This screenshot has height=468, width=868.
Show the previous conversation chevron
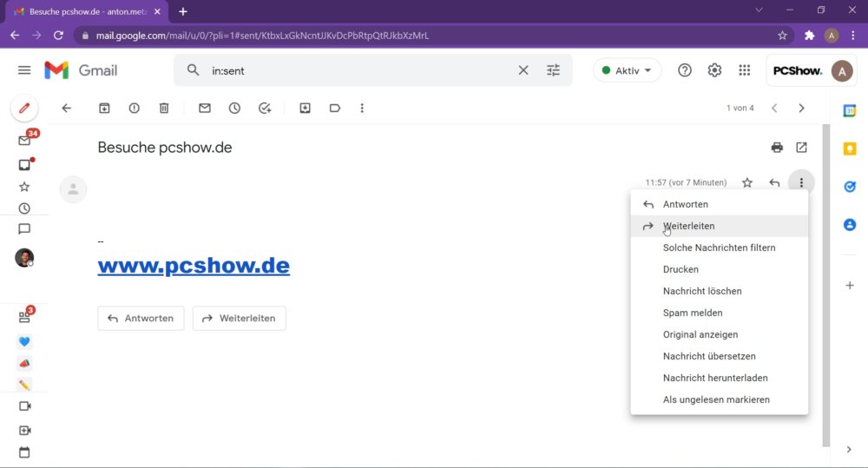coord(774,108)
